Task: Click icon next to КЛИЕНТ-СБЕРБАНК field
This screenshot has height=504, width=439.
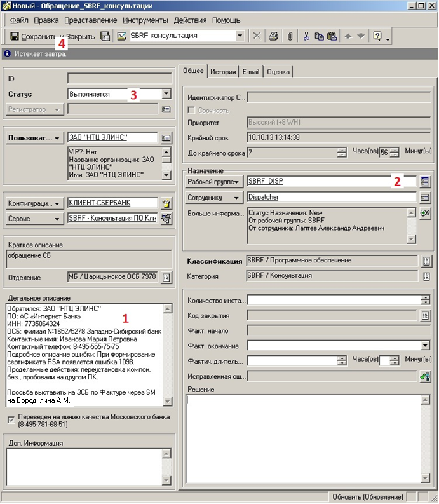Action: pos(166,203)
